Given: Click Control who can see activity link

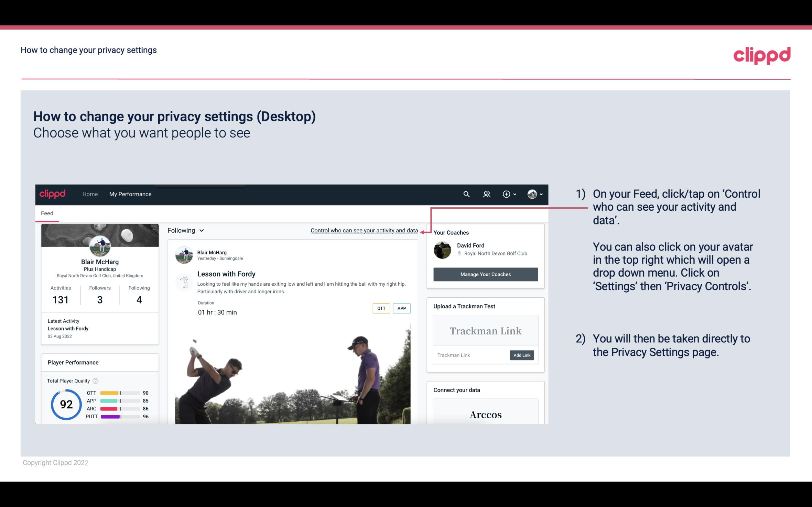Looking at the screenshot, I should 364,230.
